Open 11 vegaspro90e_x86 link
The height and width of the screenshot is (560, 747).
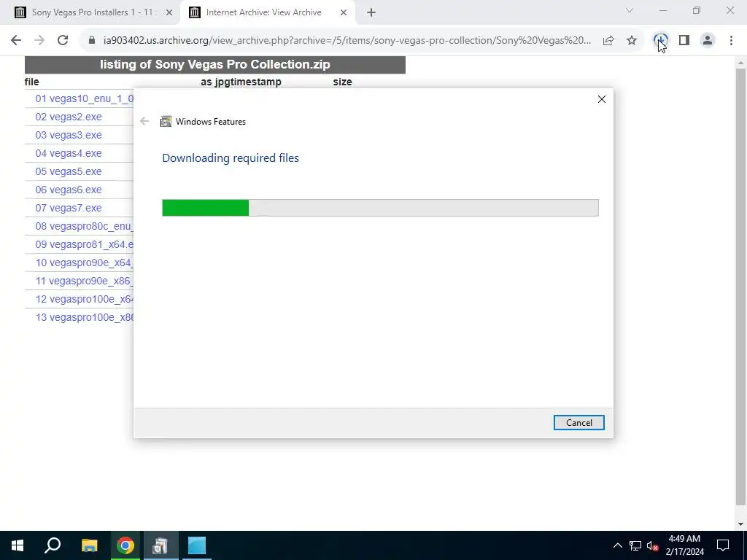[85, 281]
